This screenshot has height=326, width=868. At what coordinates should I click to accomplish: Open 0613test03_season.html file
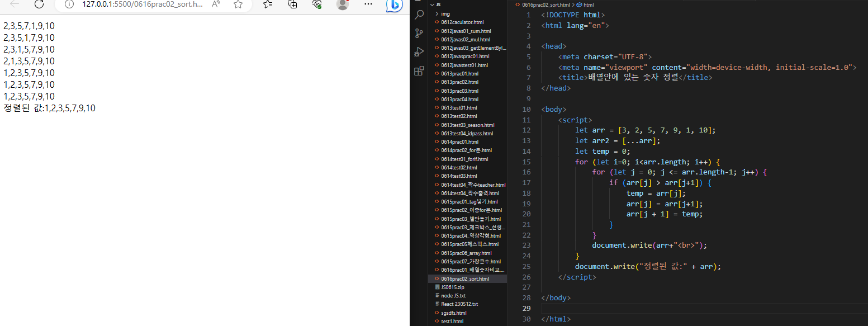tap(467, 125)
